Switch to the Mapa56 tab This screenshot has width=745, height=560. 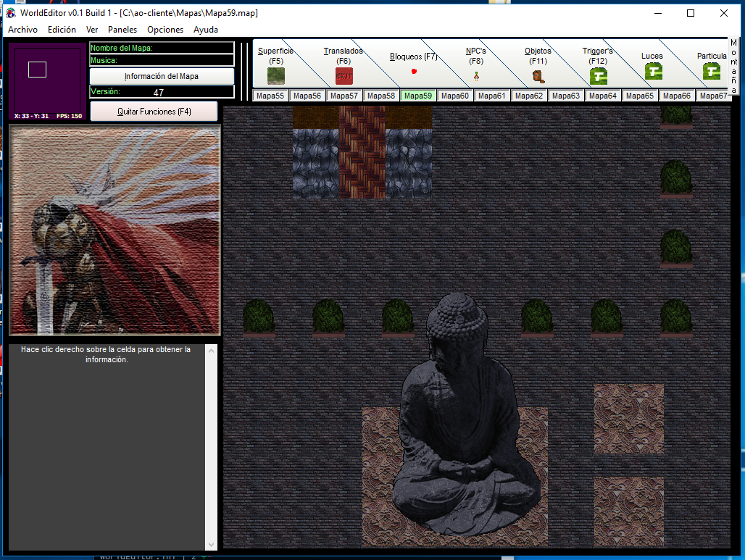pyautogui.click(x=307, y=96)
